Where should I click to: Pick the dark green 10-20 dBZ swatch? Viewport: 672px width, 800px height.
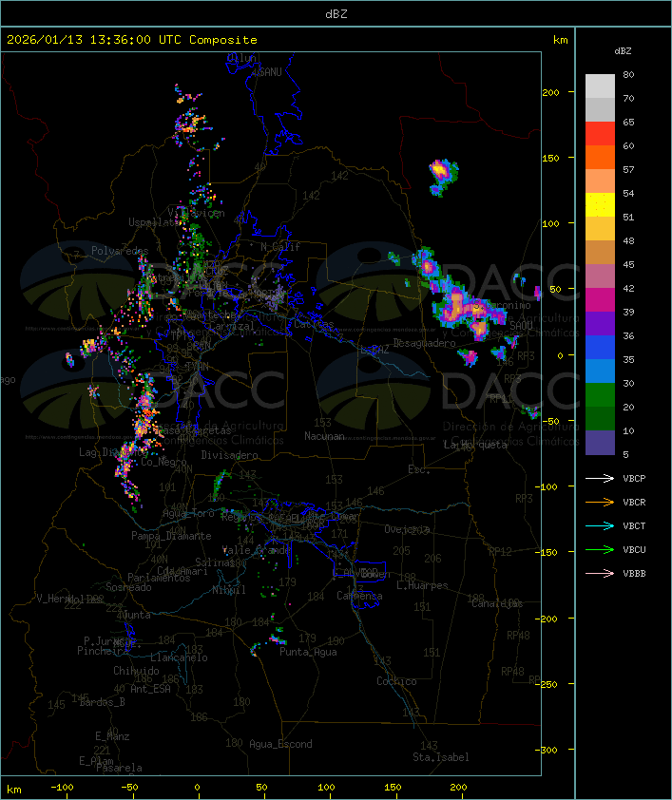click(x=600, y=419)
